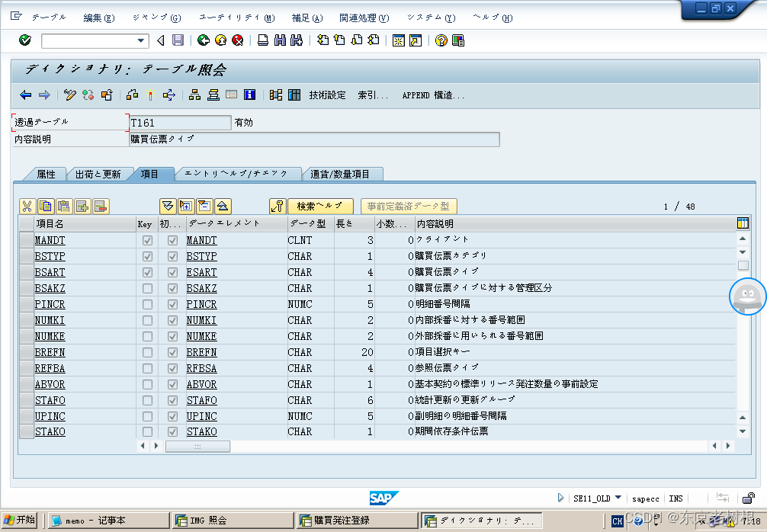The width and height of the screenshot is (767, 532).
Task: Switch to IMG 照会 window in taskbar
Action: tap(234, 521)
